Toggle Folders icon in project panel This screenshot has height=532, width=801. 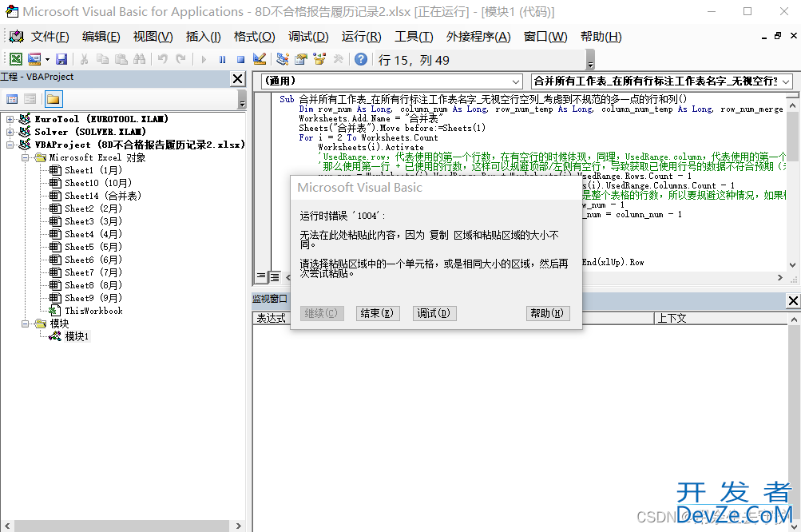coord(54,99)
